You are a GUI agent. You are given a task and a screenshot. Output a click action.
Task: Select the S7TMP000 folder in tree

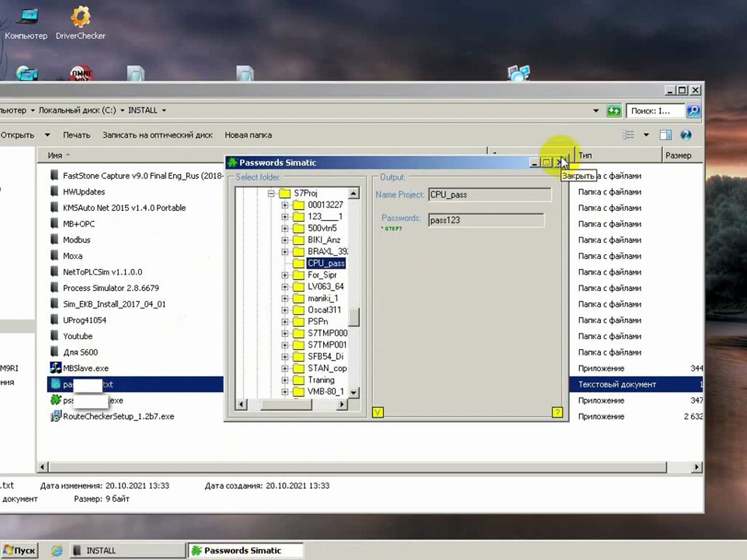pyautogui.click(x=328, y=333)
